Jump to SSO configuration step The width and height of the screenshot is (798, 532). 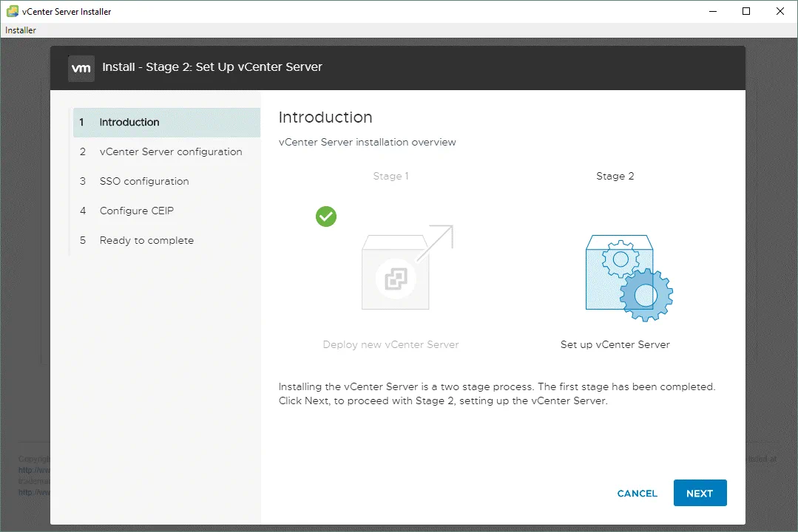pyautogui.click(x=144, y=182)
